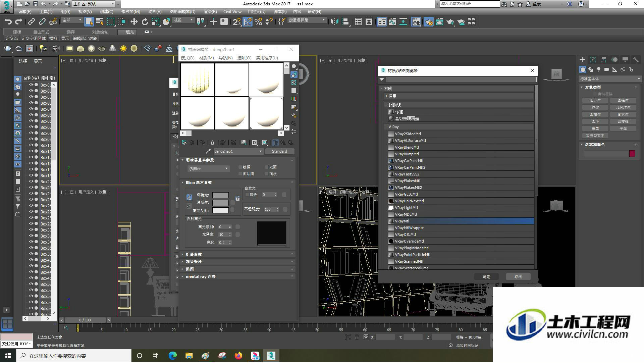644x363 pixels.
Task: Click Render Production teapot icon
Action: point(450,22)
